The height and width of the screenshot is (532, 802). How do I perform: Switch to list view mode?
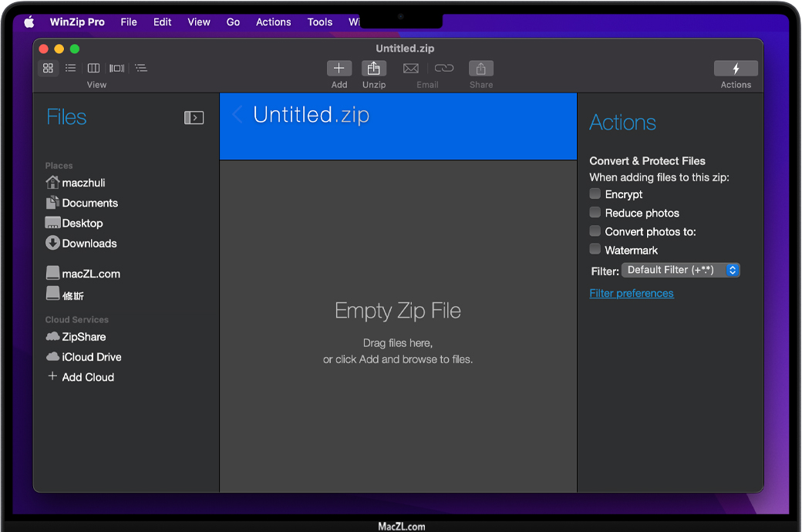[71, 68]
